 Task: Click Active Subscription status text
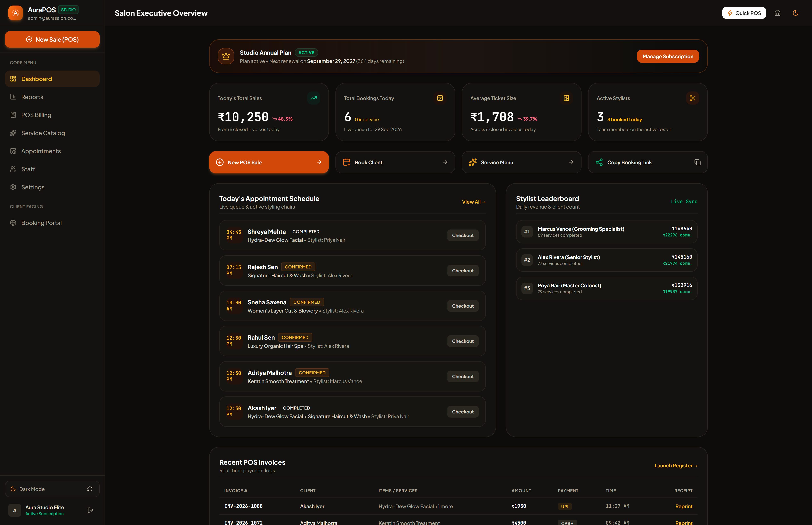coord(44,514)
